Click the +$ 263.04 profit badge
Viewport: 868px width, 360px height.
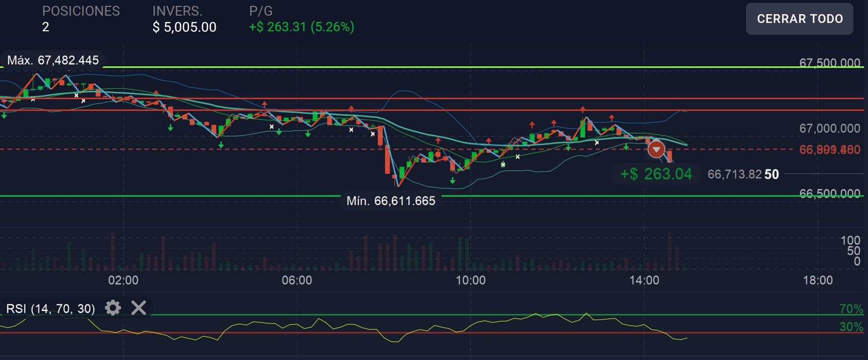[656, 174]
